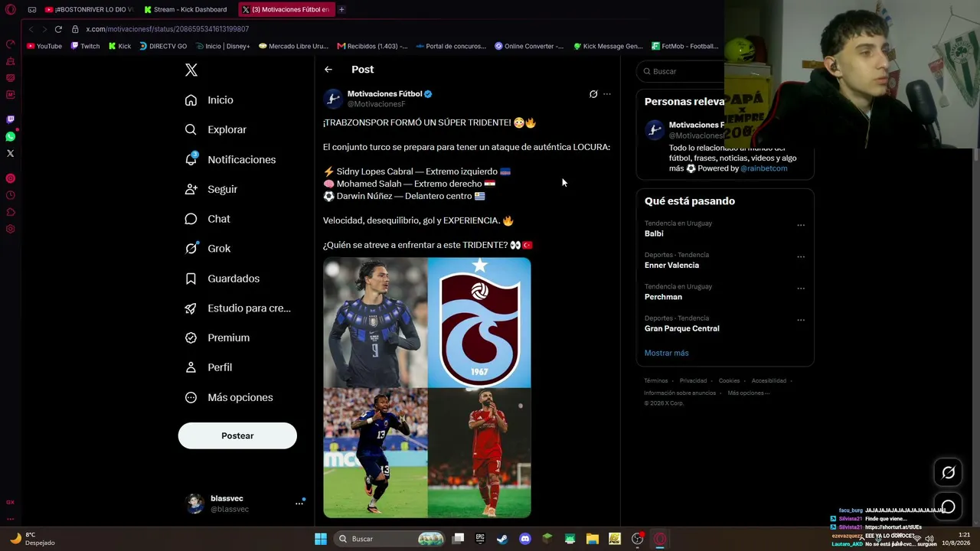980x551 pixels.
Task: Open the @rainbetcom link
Action: coord(763,168)
